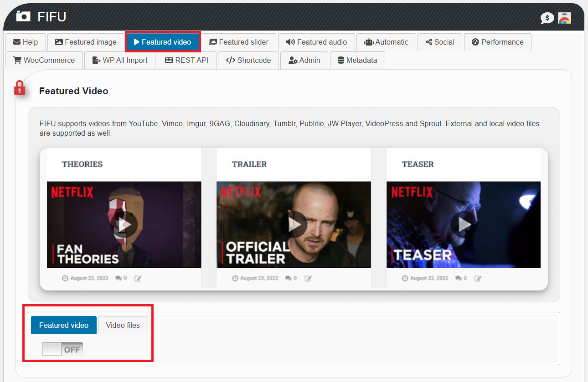The height and width of the screenshot is (382, 588).
Task: Click the TEASER card title
Action: pos(418,164)
